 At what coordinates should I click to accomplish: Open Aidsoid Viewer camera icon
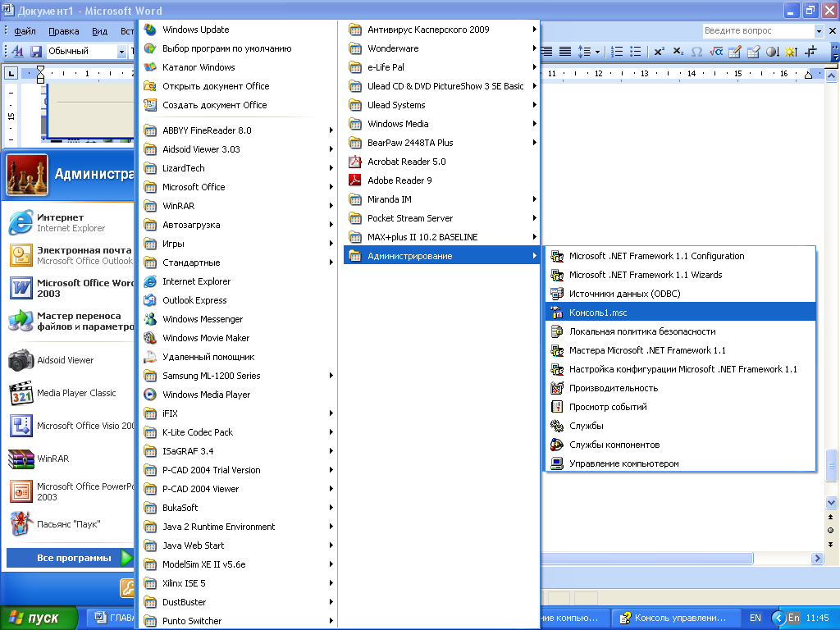21,361
